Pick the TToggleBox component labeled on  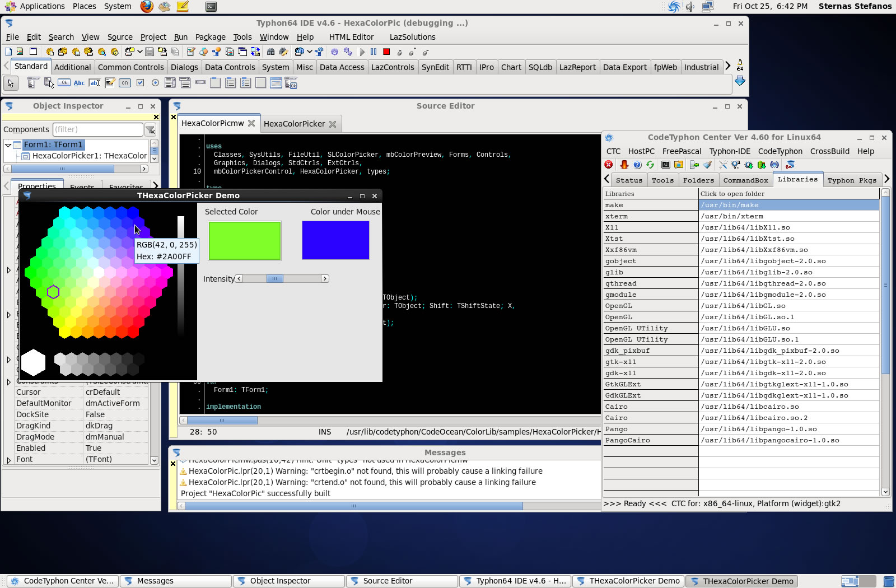pyautogui.click(x=125, y=83)
